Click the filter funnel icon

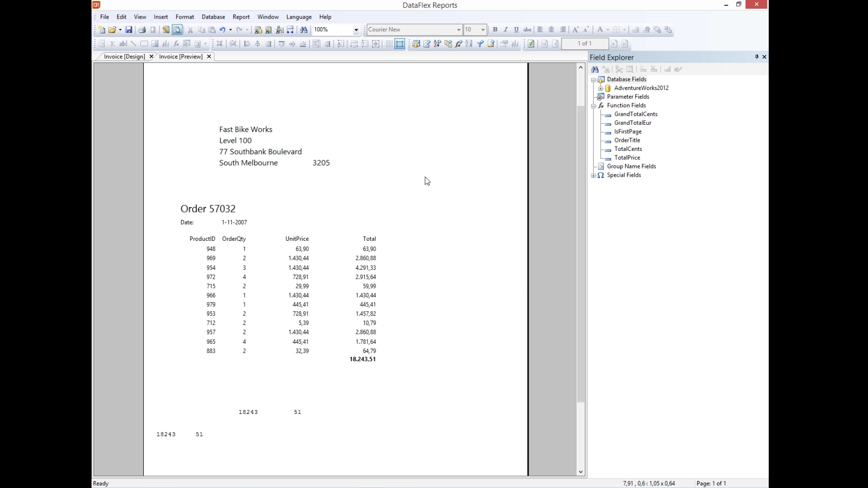point(480,44)
